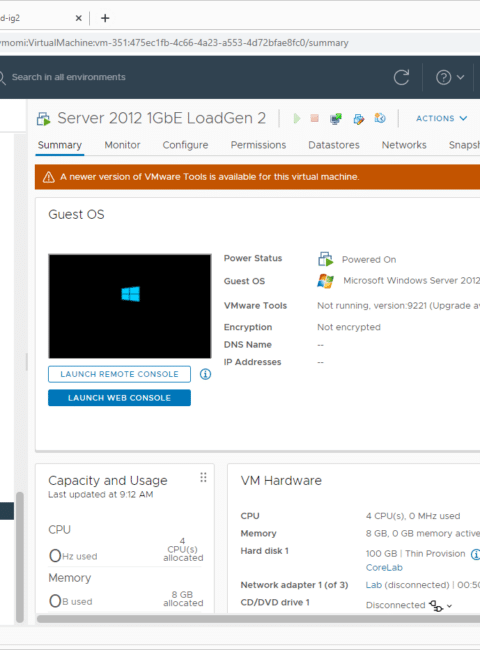This screenshot has height=650, width=480.
Task: Click the Search in all environments field
Action: pyautogui.click(x=68, y=78)
